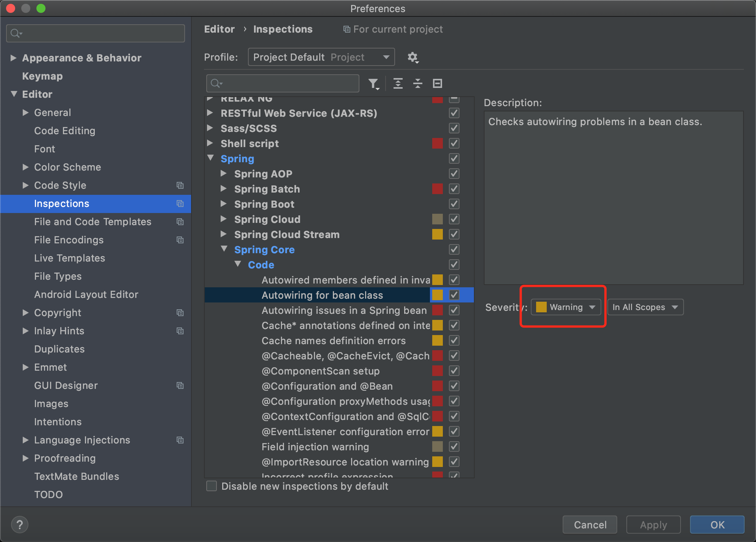The image size is (756, 542).
Task: Enable Disable new inspections by default
Action: point(212,486)
